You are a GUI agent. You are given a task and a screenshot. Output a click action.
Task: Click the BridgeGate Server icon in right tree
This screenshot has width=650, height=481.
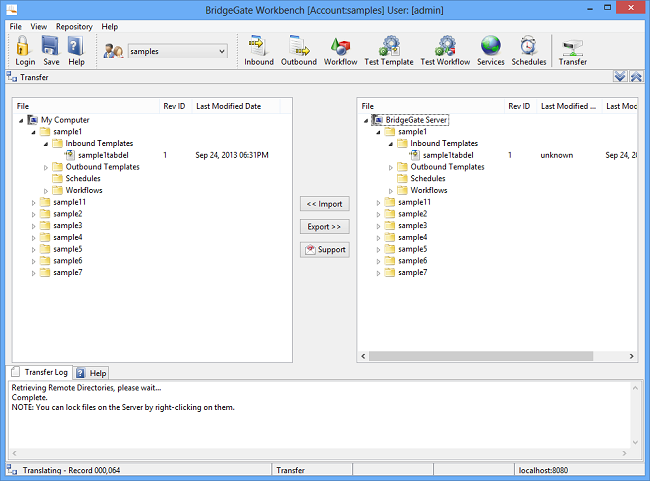[x=377, y=120]
